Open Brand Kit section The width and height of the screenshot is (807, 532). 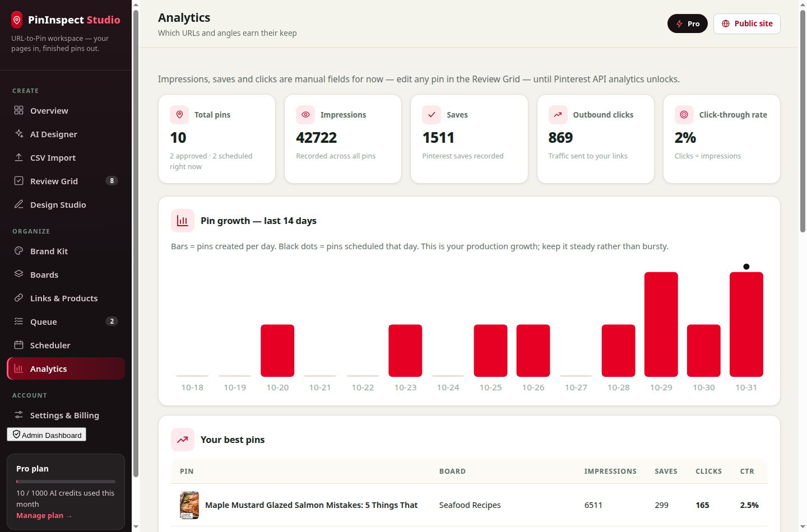click(x=66, y=251)
